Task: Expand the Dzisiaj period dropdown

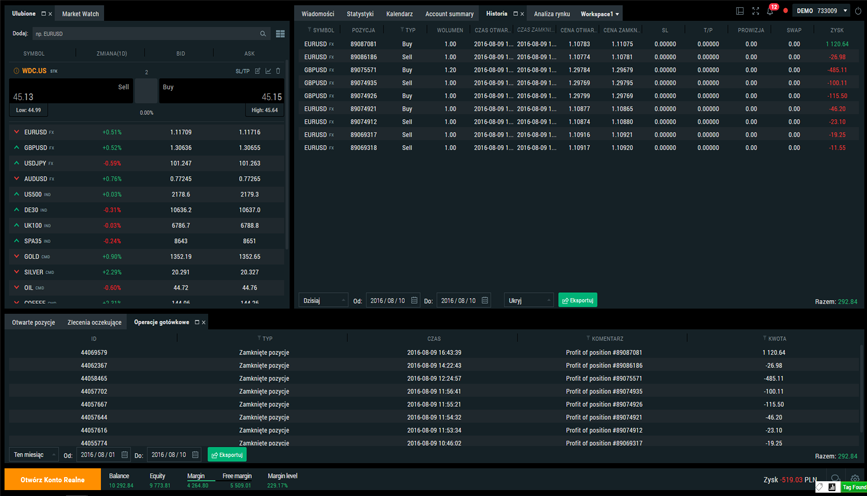Action: (323, 300)
